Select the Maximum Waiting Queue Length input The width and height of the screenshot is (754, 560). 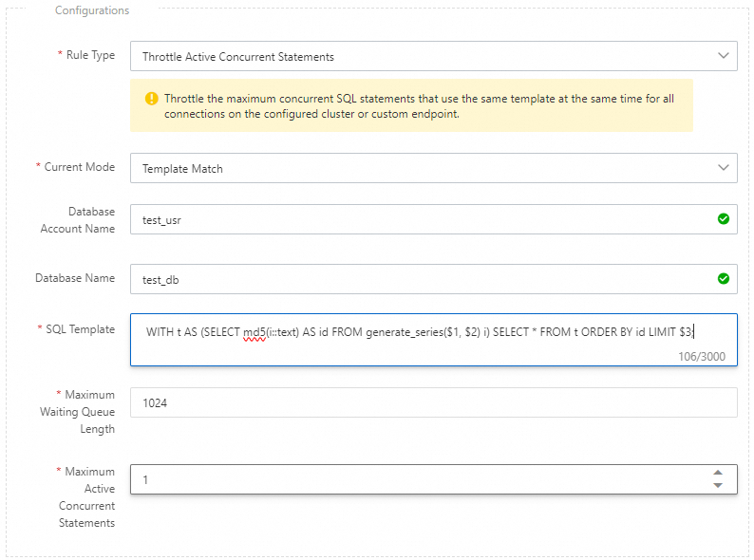(433, 402)
